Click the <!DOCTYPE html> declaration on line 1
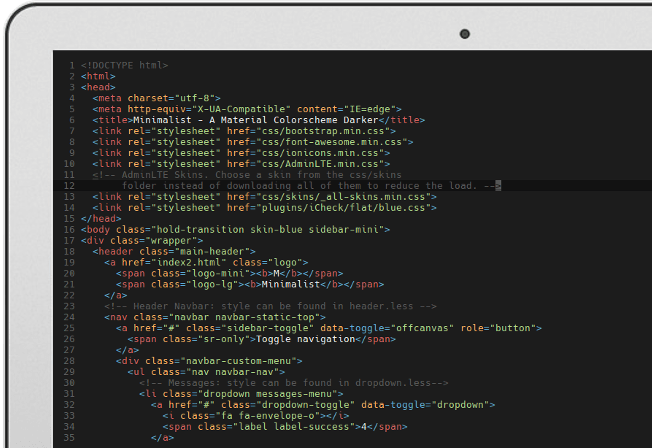The height and width of the screenshot is (448, 652). pyautogui.click(x=124, y=65)
